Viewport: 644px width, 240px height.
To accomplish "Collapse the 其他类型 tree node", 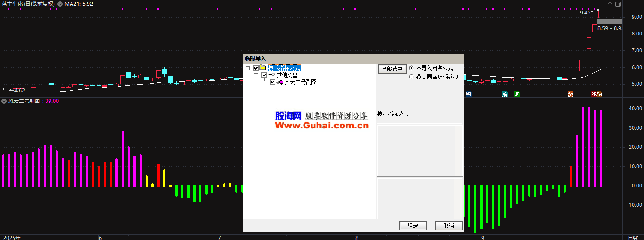I will [256, 75].
